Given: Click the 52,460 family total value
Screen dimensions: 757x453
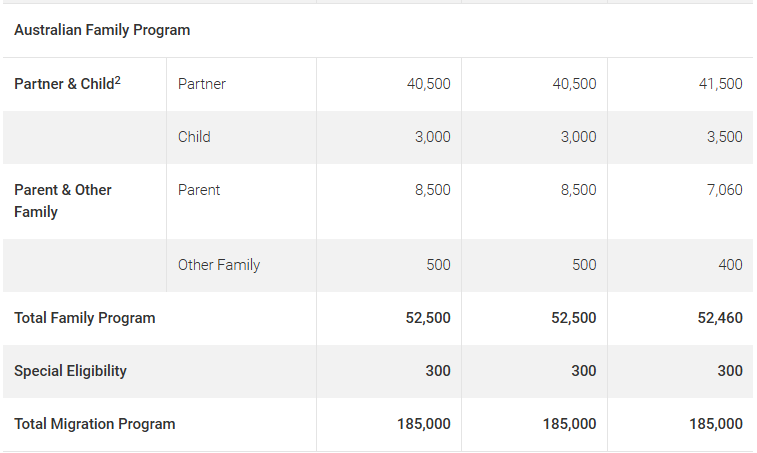Looking at the screenshot, I should point(720,318).
